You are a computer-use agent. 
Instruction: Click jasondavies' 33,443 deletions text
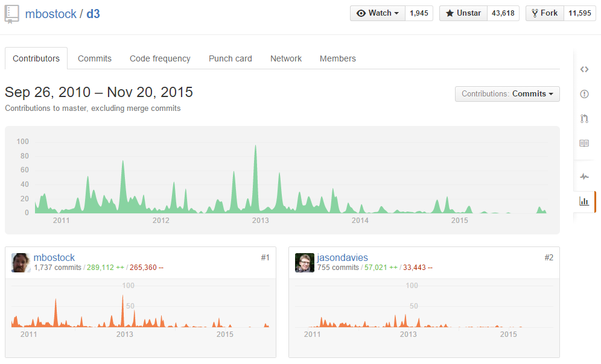(418, 268)
